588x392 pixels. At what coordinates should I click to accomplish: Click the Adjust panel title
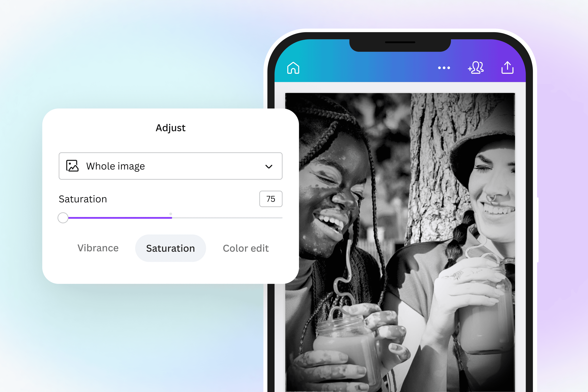171,128
